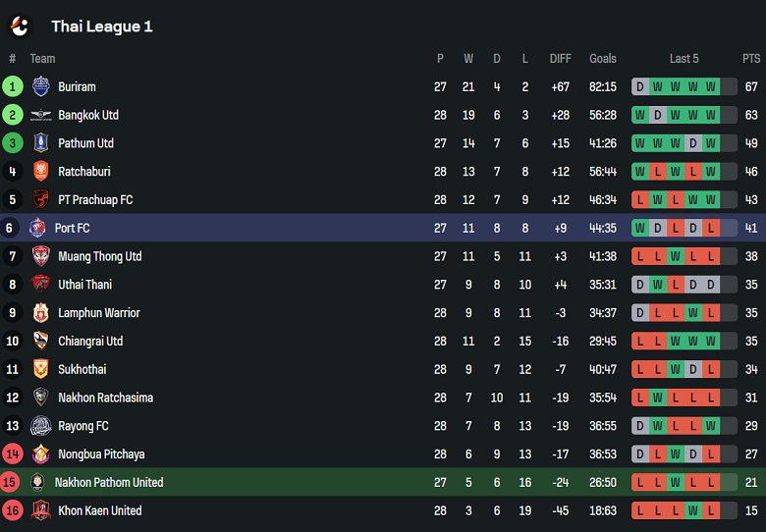Click the Buriram club crest
This screenshot has height=532, width=766.
pyautogui.click(x=40, y=86)
